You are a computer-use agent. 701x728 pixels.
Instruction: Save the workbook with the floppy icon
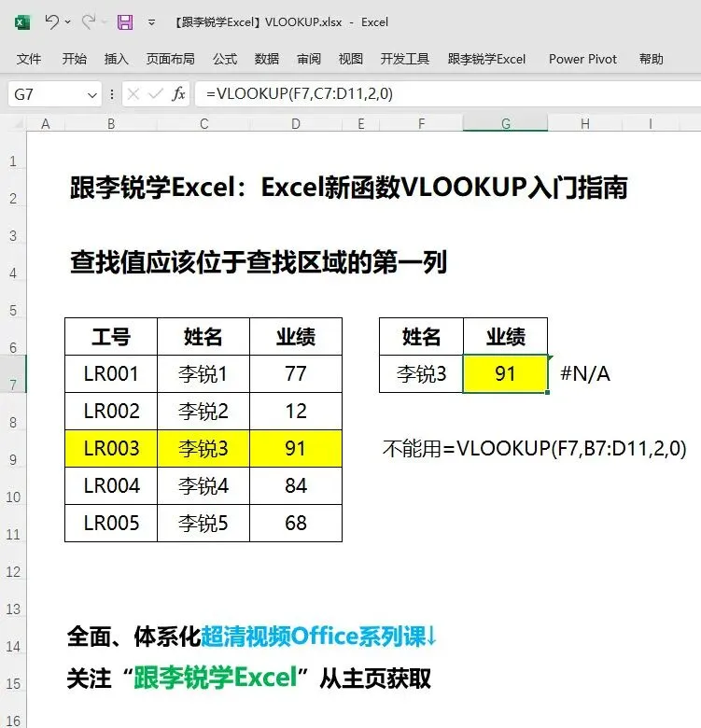pyautogui.click(x=125, y=21)
